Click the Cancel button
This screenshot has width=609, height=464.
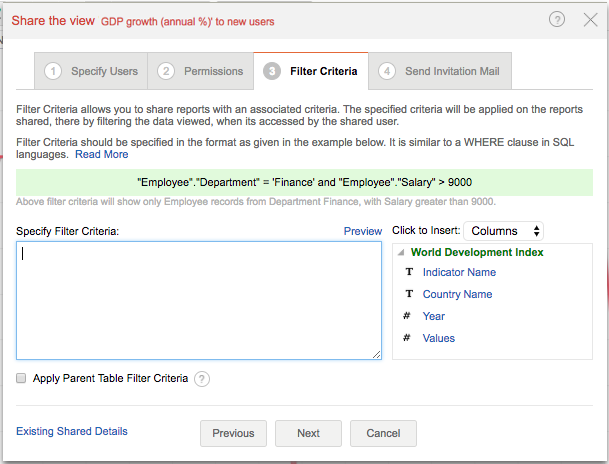[383, 433]
